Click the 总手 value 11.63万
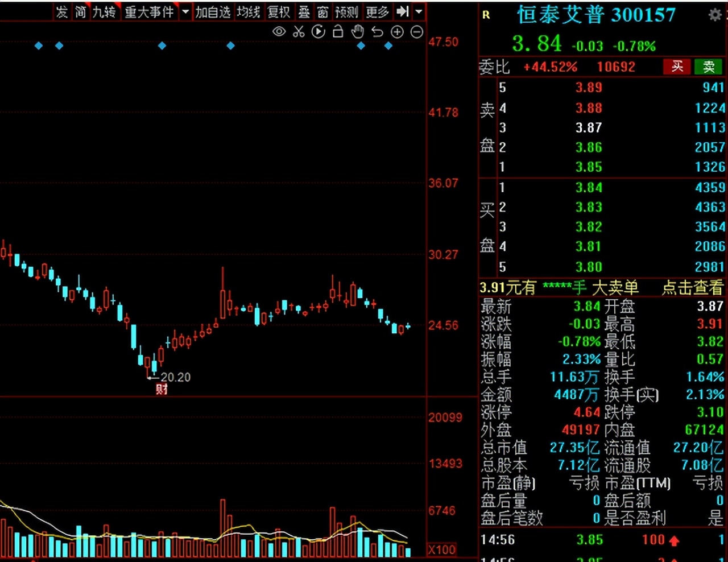 point(575,377)
